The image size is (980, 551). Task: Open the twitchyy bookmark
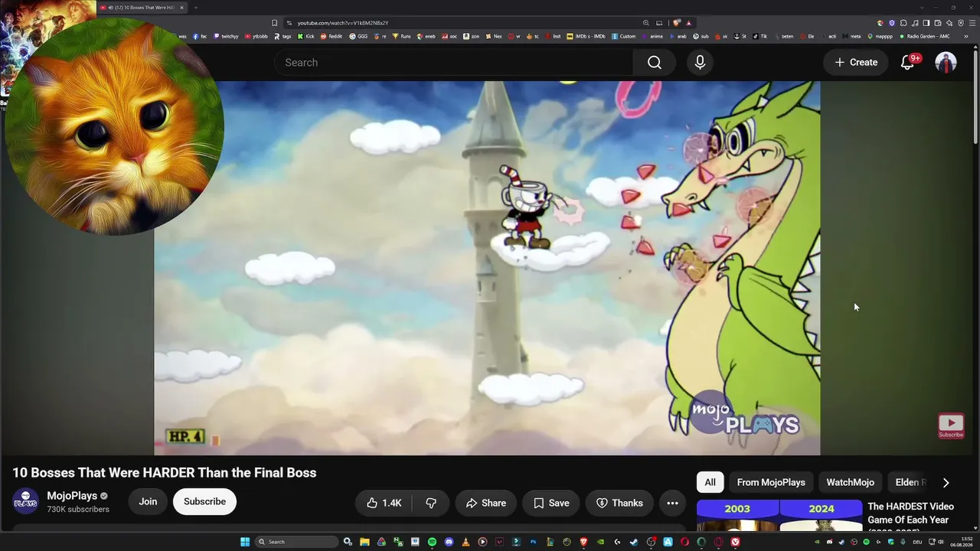click(x=226, y=36)
